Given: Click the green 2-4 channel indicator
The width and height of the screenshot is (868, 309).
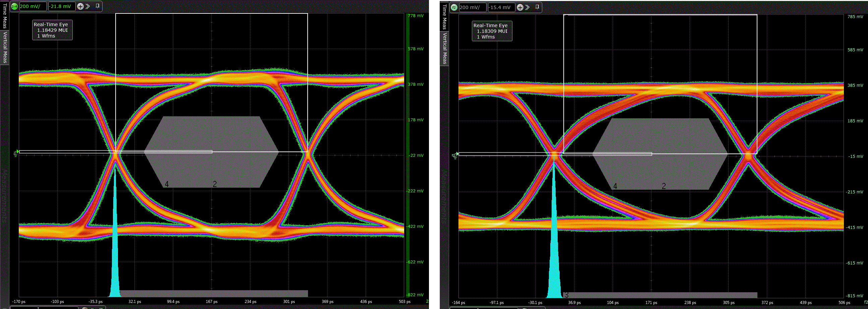Looking at the screenshot, I should [14, 6].
